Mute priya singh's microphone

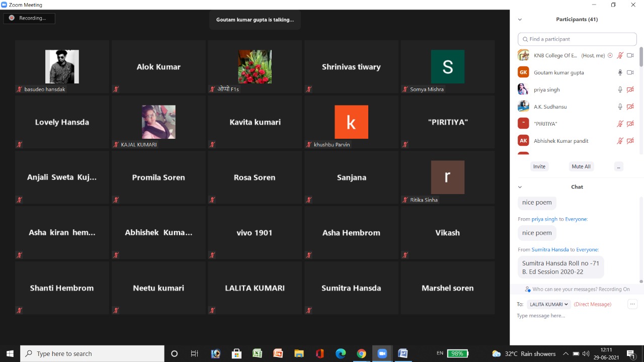(x=620, y=89)
